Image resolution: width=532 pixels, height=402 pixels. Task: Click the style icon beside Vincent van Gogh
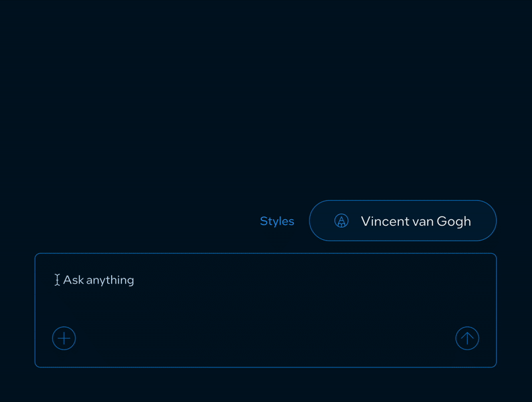click(341, 221)
